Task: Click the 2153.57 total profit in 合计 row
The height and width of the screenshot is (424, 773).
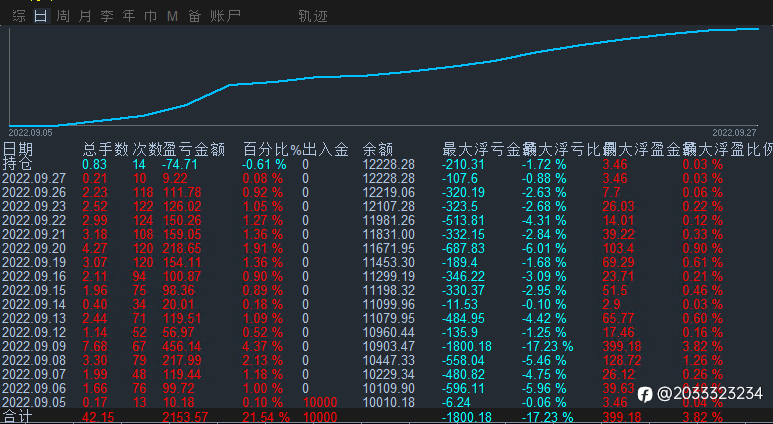Action: click(x=185, y=417)
